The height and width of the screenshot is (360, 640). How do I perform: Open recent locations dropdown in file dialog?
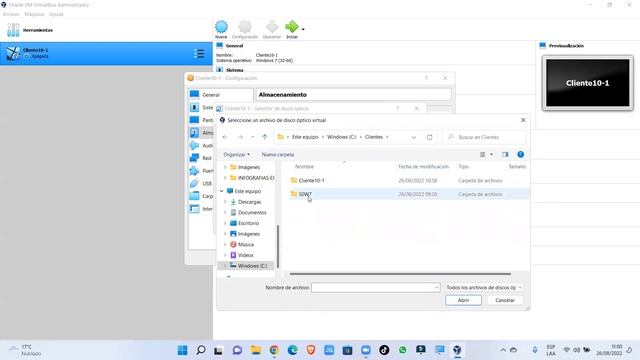coord(253,137)
